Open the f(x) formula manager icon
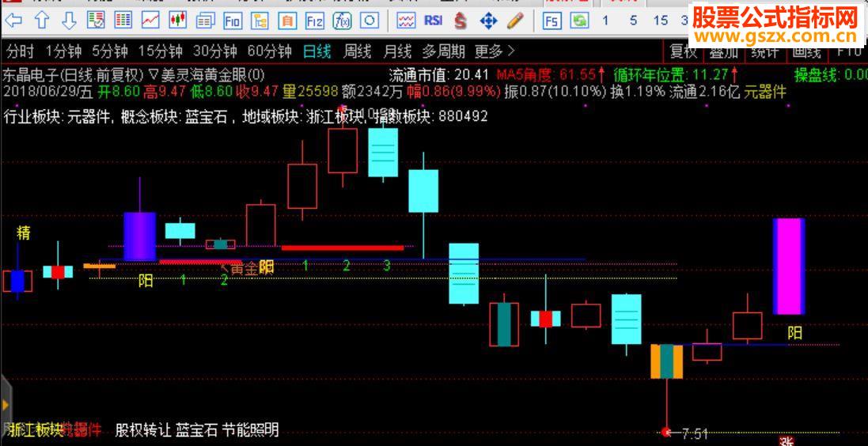Screen dimensions: 868x446 pos(342,21)
